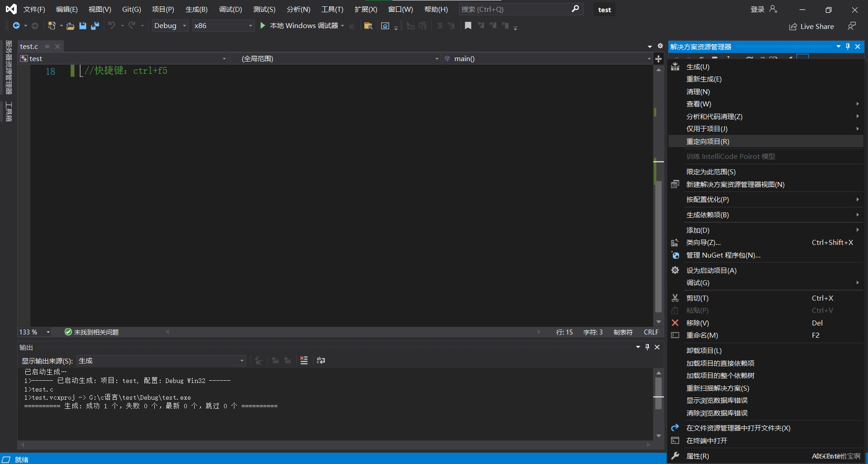Click the Live Share button
The height and width of the screenshot is (464, 868).
pyautogui.click(x=811, y=26)
